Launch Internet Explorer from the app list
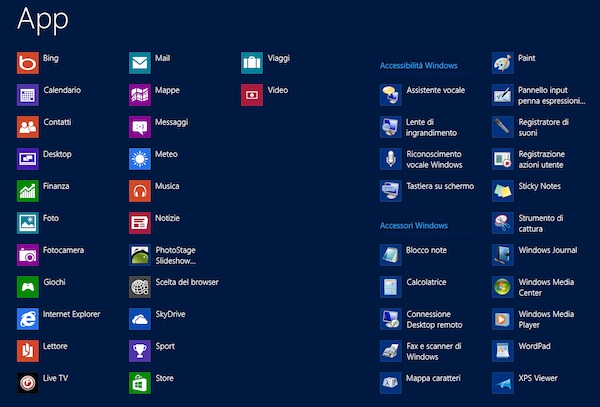 (28, 319)
